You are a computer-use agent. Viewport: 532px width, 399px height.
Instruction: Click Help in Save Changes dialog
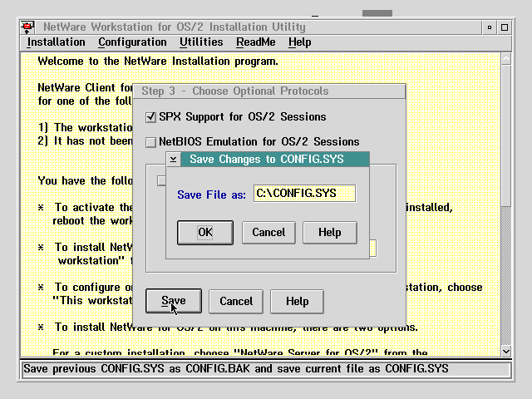pos(330,233)
